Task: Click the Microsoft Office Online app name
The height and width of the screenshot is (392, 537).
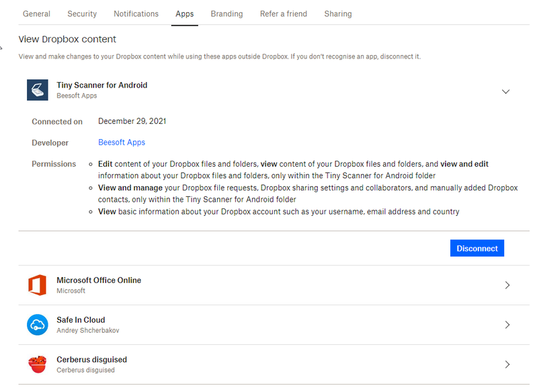Action: point(99,280)
